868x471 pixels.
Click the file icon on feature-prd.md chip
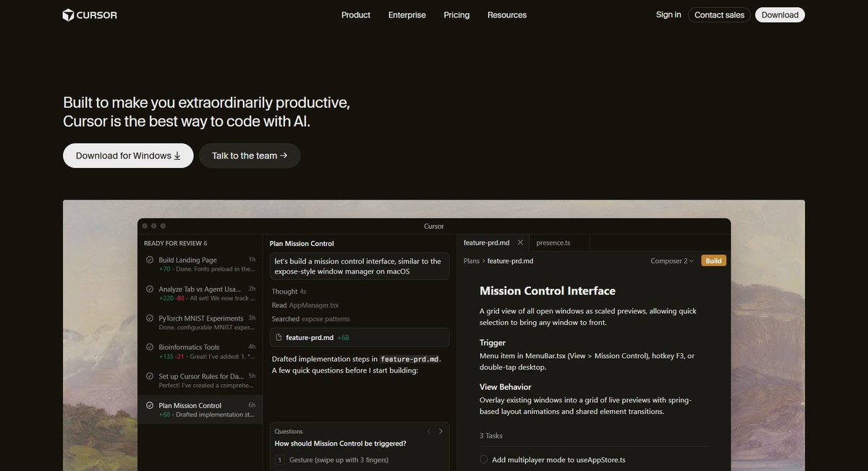[280, 337]
